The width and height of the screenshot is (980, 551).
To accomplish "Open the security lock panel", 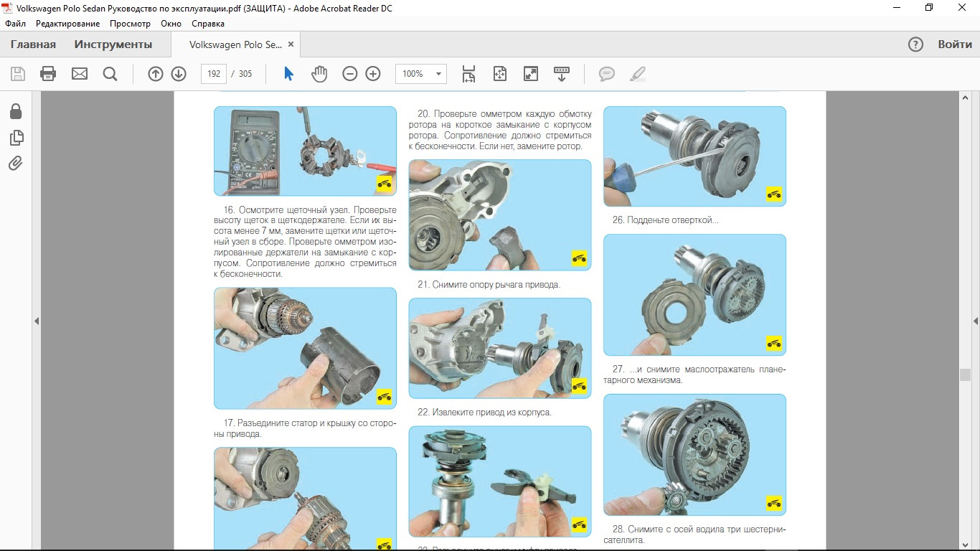I will point(16,111).
